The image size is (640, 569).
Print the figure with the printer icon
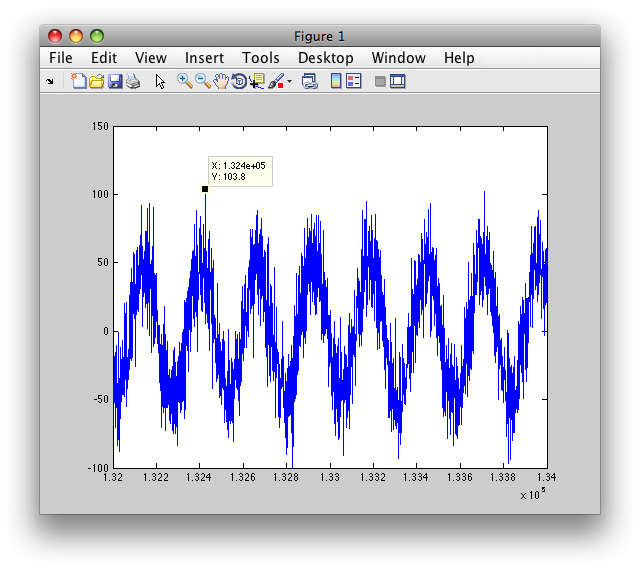pos(133,82)
